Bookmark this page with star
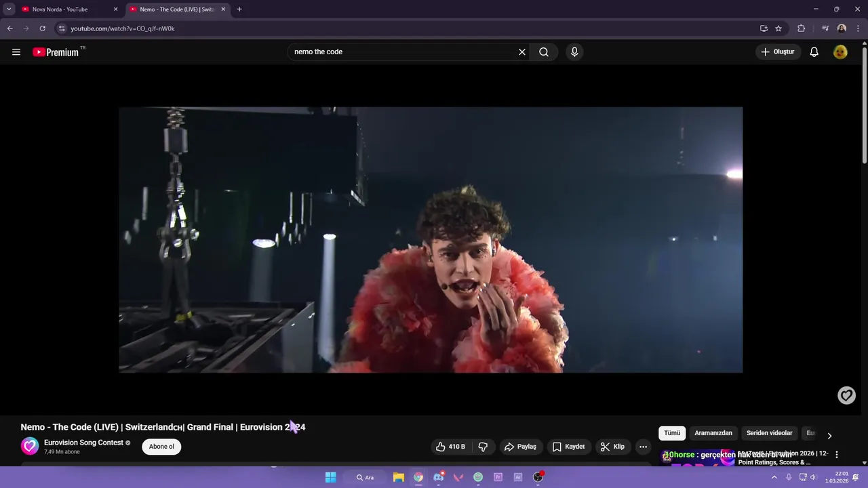The image size is (868, 488). (778, 28)
